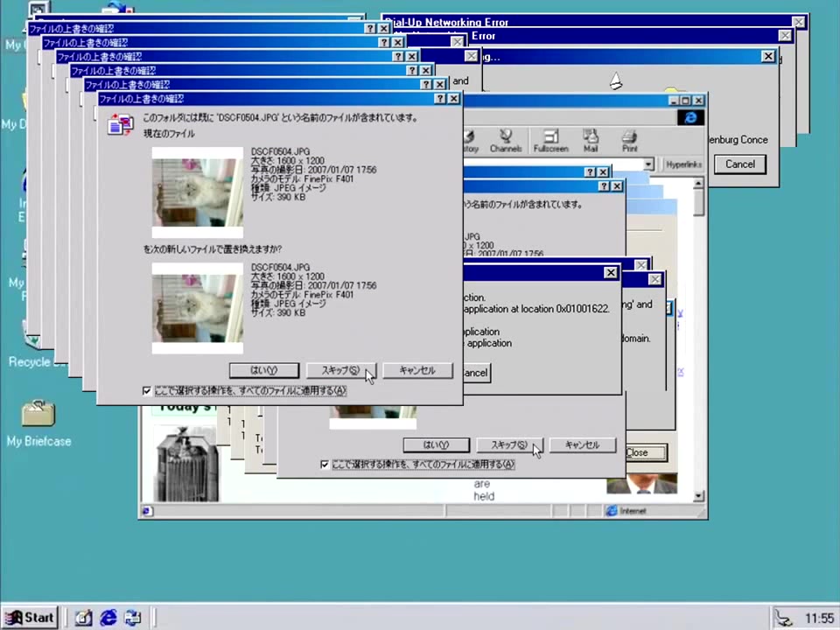Image resolution: width=840 pixels, height=630 pixels.
Task: Launch Internet Explorer from quick launch bar
Action: (108, 618)
